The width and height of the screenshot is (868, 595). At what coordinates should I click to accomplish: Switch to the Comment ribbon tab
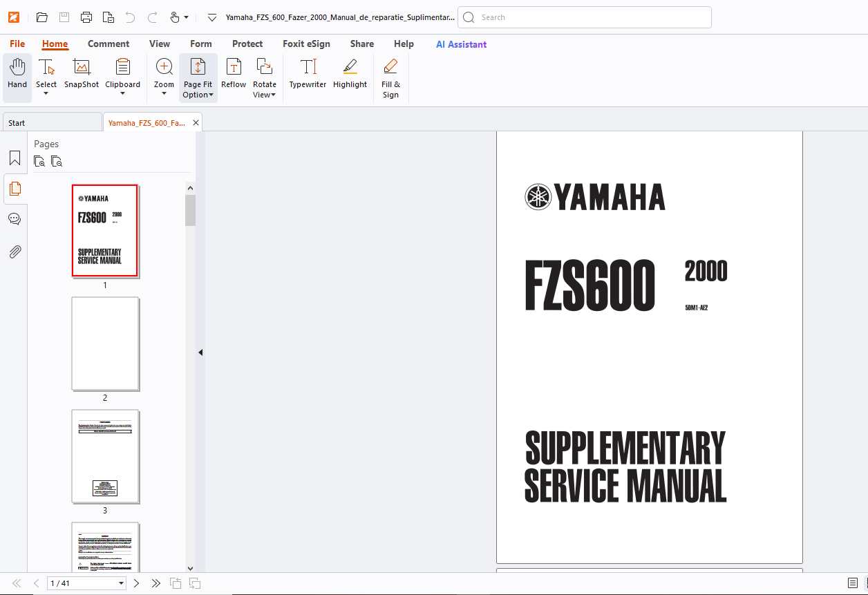pyautogui.click(x=108, y=44)
